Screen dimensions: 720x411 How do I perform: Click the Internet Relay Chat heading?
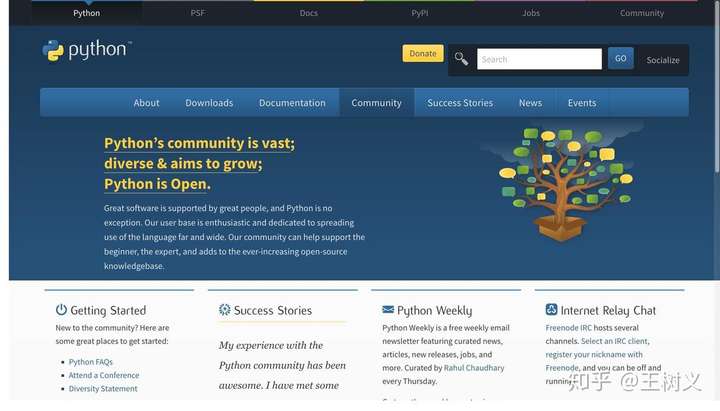point(608,310)
